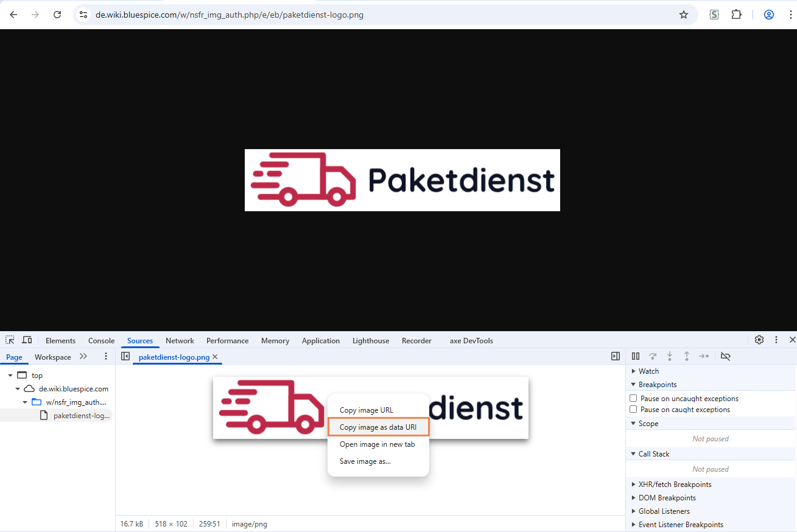Collapse the de.wiki.bluespice.com tree node
Viewport: 797px width, 532px height.
(x=18, y=389)
